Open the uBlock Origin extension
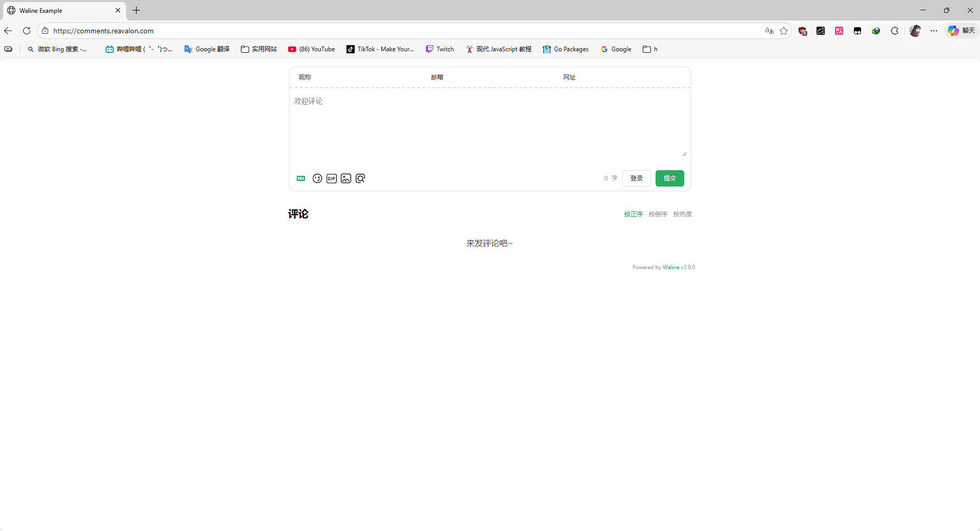 click(803, 31)
